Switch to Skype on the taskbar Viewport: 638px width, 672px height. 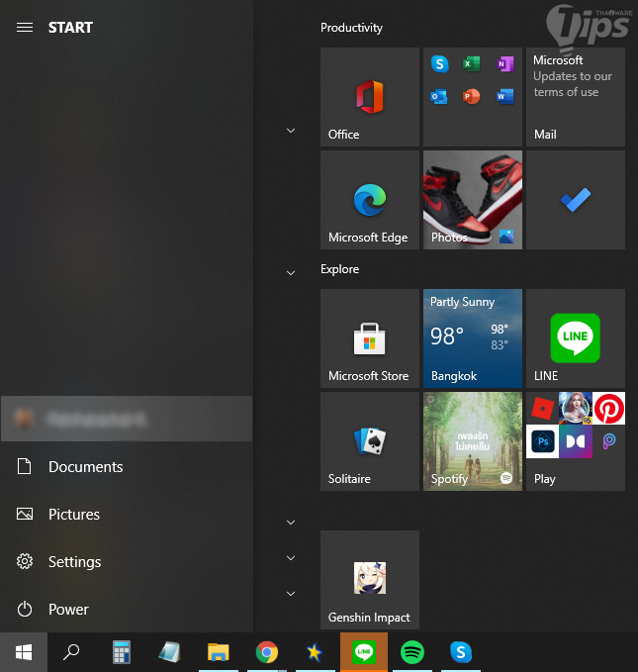click(x=461, y=652)
